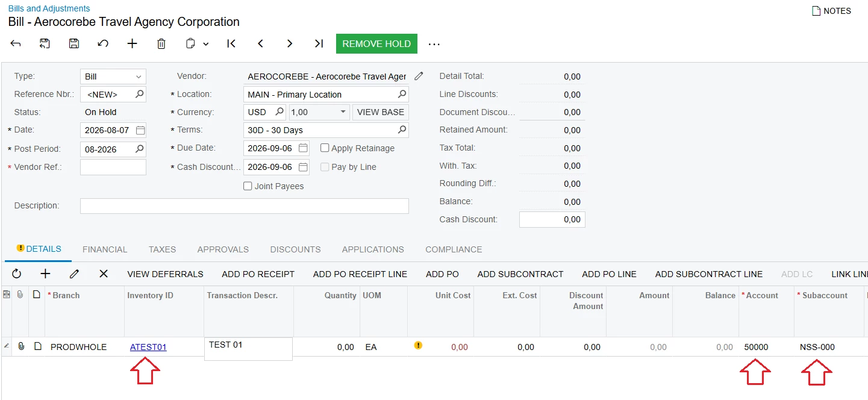Click the Vendor Ref. input field
Screen dimensions: 868x400
point(113,167)
